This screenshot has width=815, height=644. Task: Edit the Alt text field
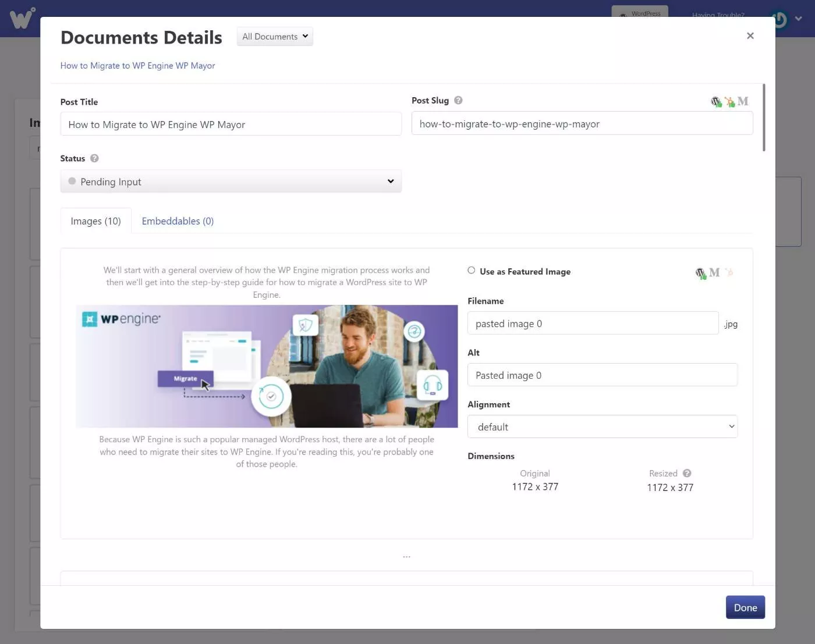[x=603, y=375]
